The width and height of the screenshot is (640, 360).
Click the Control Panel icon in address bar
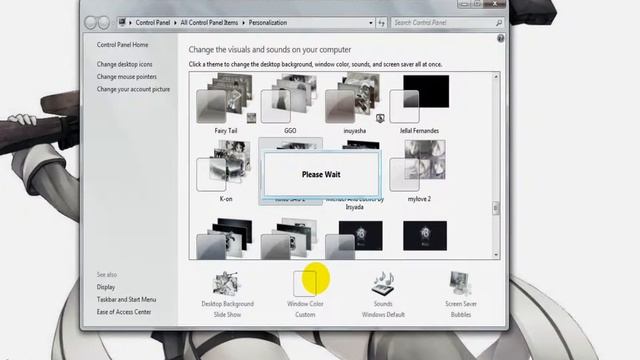pyautogui.click(x=122, y=22)
